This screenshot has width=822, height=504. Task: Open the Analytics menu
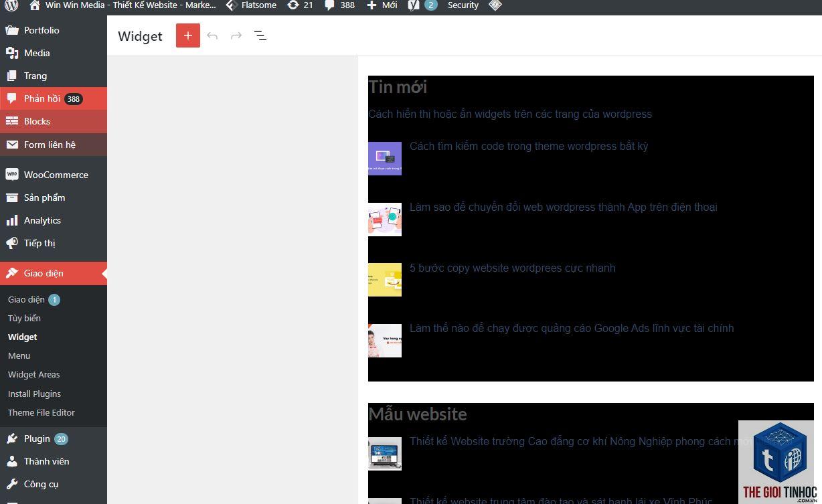coord(54,220)
